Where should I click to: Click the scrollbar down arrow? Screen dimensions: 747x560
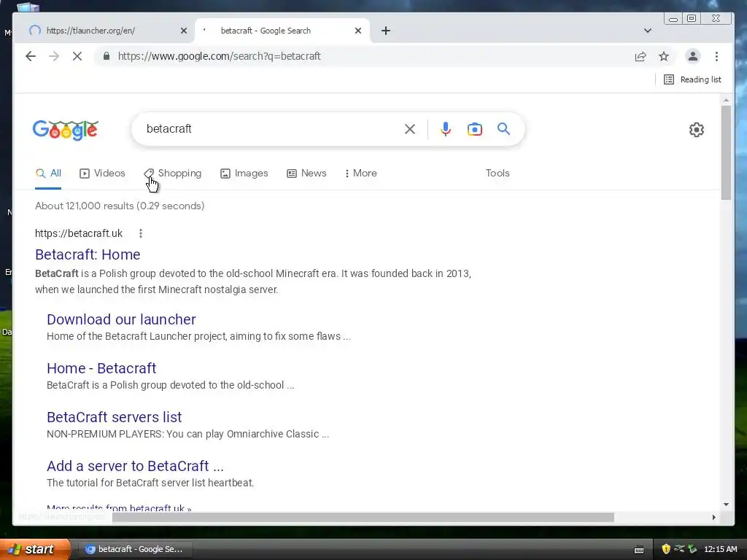click(x=726, y=505)
